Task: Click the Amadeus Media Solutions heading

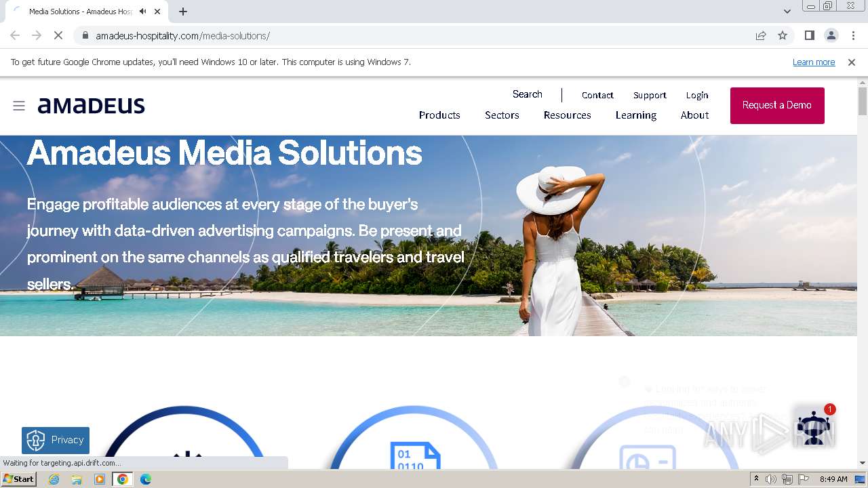Action: coord(224,153)
